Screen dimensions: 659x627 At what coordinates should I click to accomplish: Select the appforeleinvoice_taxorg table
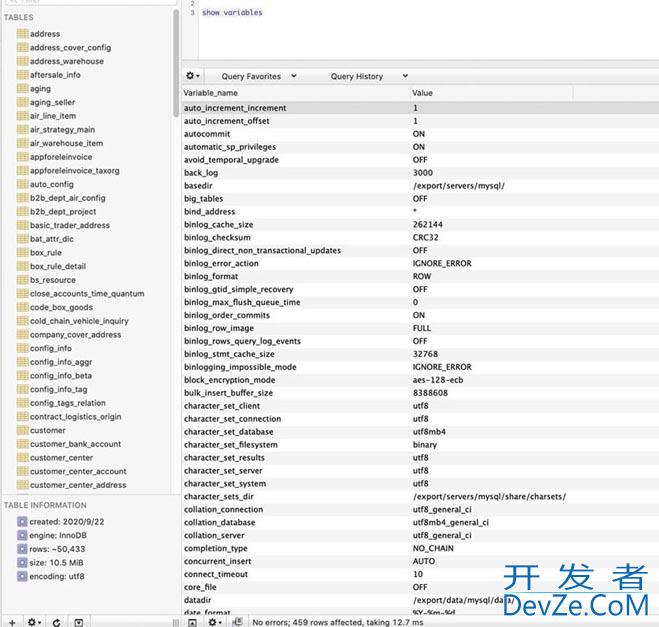[75, 171]
